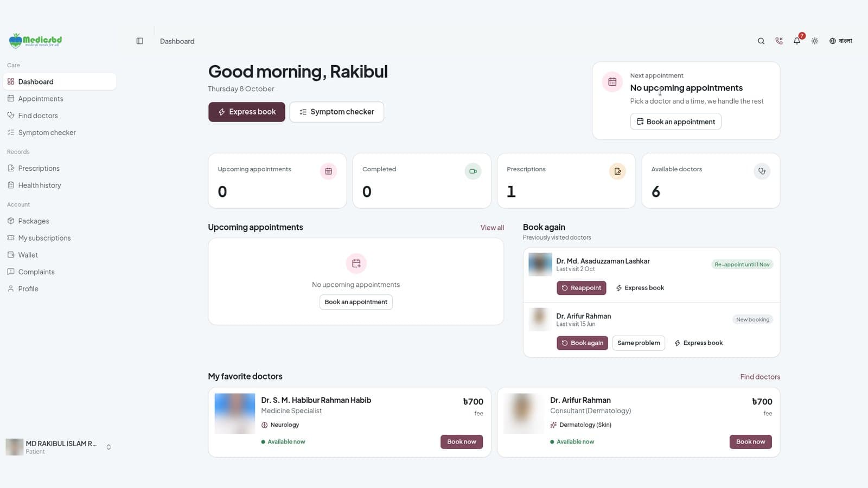Go to Appointments in sidebar

60,99
